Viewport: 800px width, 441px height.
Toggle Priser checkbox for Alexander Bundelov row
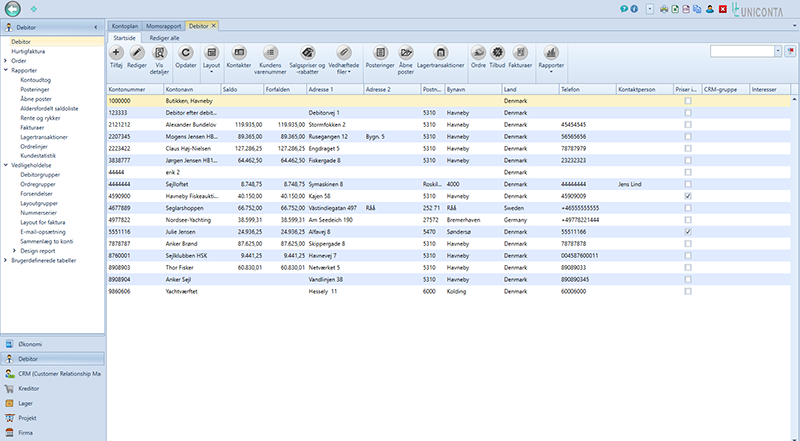(688, 125)
